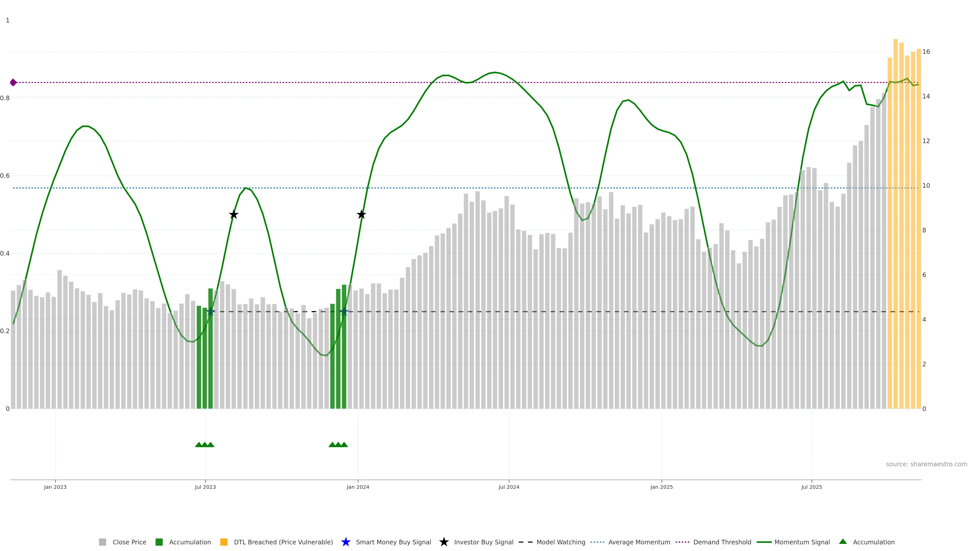Screen dimensions: 980x551
Task: Click the orange DTL Breached legend swatch
Action: pos(224,542)
